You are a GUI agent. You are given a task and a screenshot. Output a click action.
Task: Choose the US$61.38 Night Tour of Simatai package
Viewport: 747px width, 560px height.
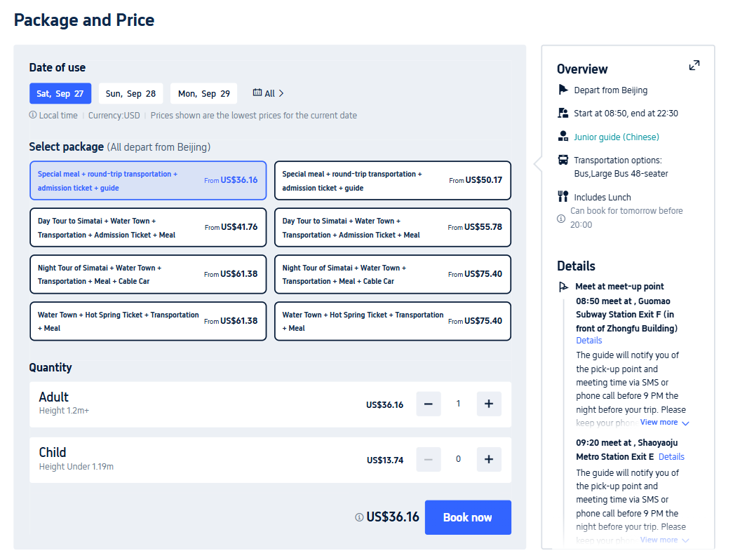pyautogui.click(x=148, y=274)
